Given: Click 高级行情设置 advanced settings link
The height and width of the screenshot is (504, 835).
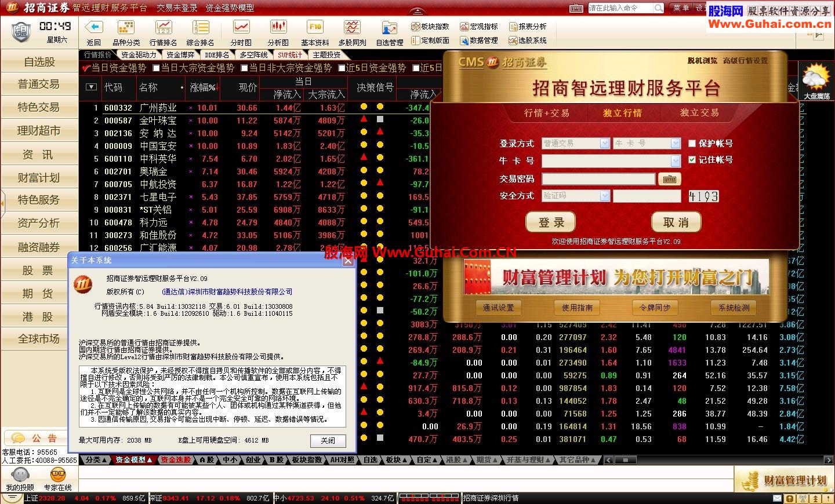Looking at the screenshot, I should pos(745,60).
